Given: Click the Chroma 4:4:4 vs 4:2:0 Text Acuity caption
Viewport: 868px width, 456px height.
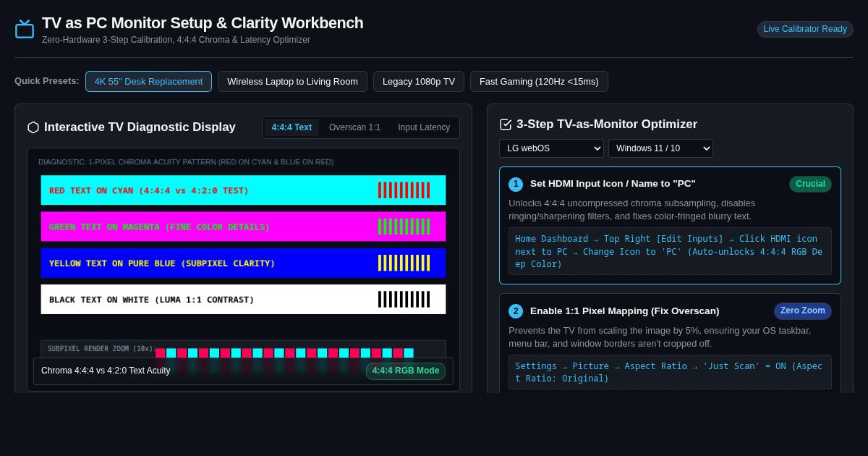Looking at the screenshot, I should (x=106, y=371).
